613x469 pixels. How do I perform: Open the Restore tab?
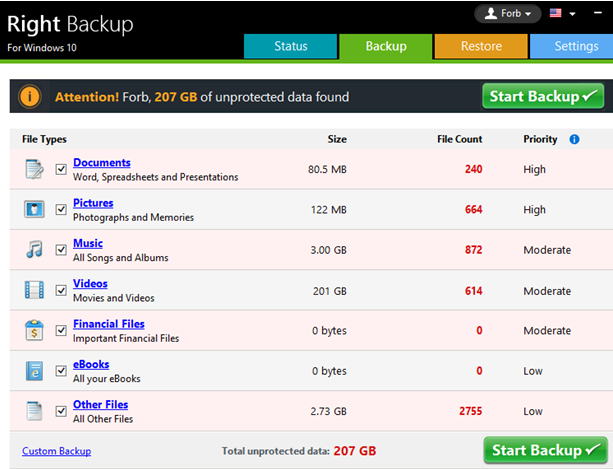(481, 46)
